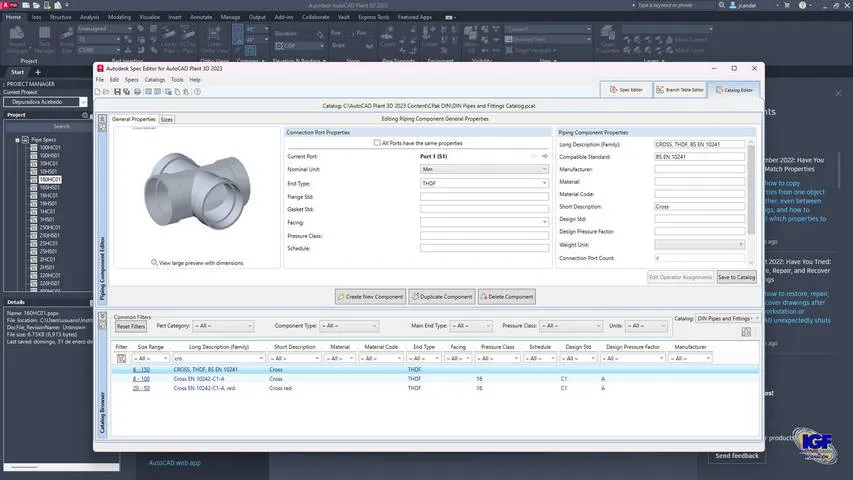Image resolution: width=853 pixels, height=480 pixels.
Task: Click the Short Description field containing Cross
Action: pos(699,206)
